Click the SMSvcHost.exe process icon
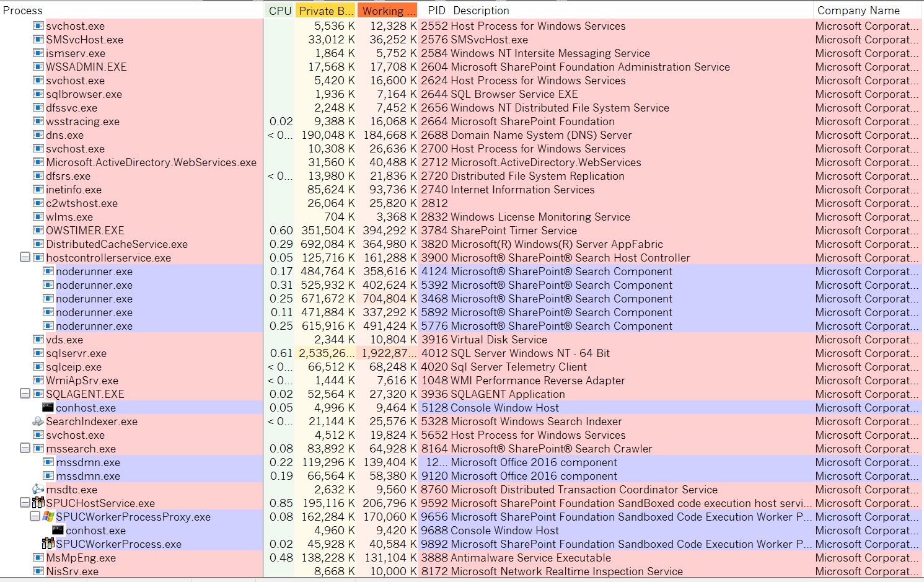924x582 pixels. pos(38,40)
